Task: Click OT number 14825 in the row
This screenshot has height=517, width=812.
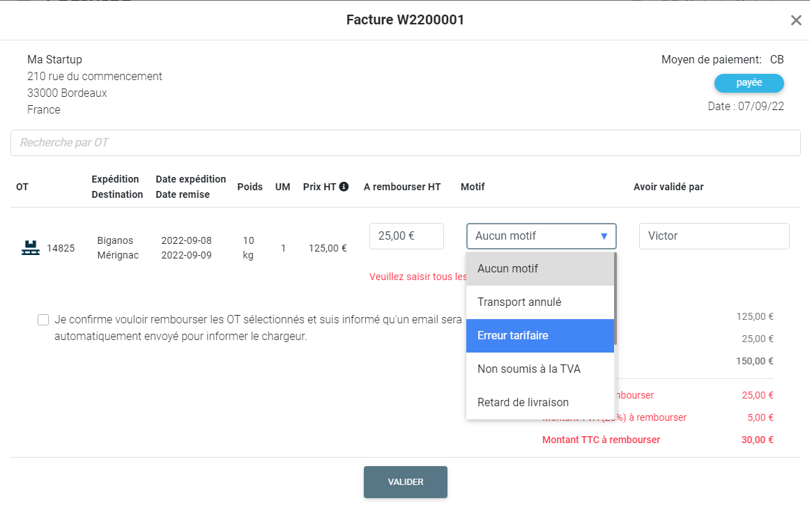Action: [61, 248]
